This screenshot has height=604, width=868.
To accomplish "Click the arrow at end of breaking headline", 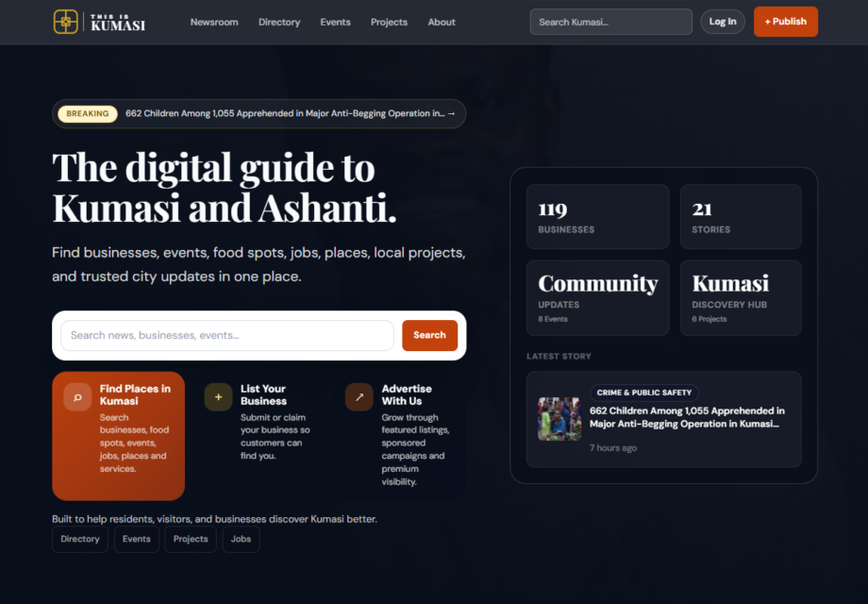I will click(x=451, y=113).
